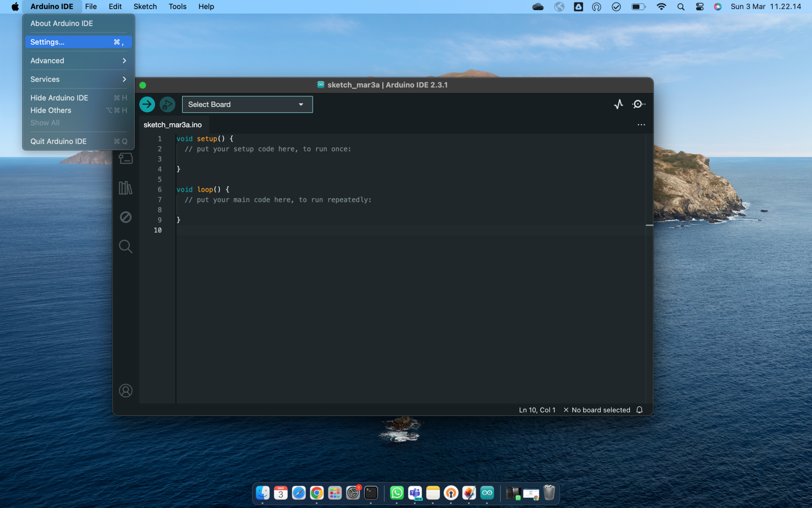
Task: Open the Trash in the Dock
Action: [x=549, y=493]
